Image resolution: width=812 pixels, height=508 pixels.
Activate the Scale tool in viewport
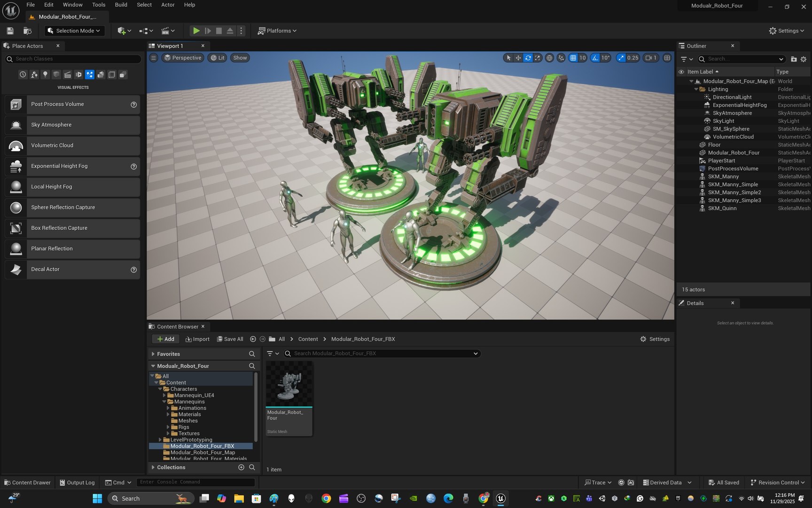(538, 58)
